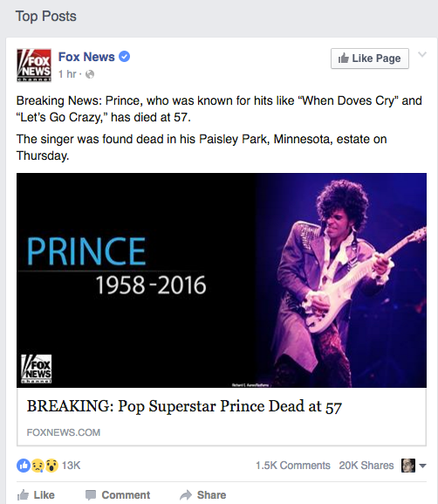Click the Comment speech bubble icon
This screenshot has width=438, height=504.
click(x=91, y=495)
